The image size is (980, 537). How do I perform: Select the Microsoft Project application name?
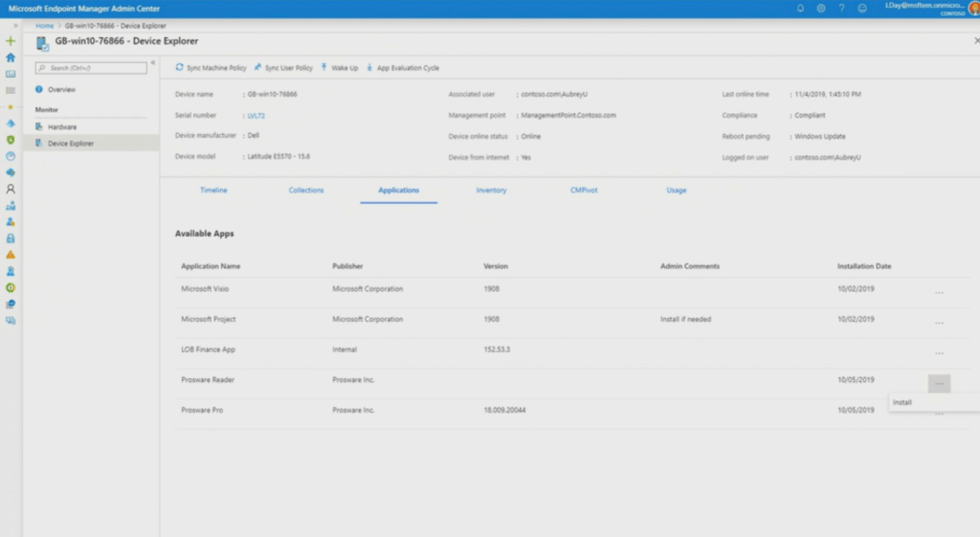click(208, 319)
